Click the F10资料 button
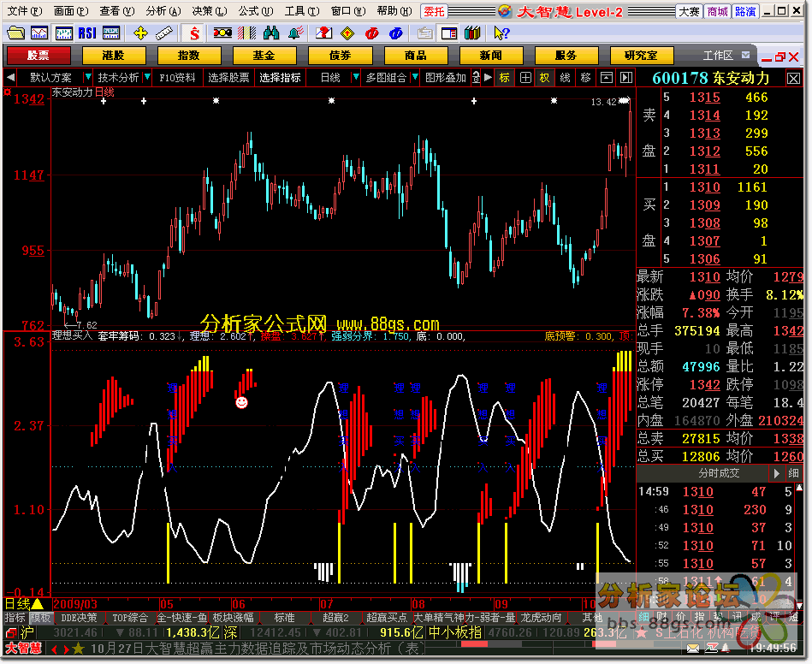Image resolution: width=812 pixels, height=664 pixels. (177, 78)
